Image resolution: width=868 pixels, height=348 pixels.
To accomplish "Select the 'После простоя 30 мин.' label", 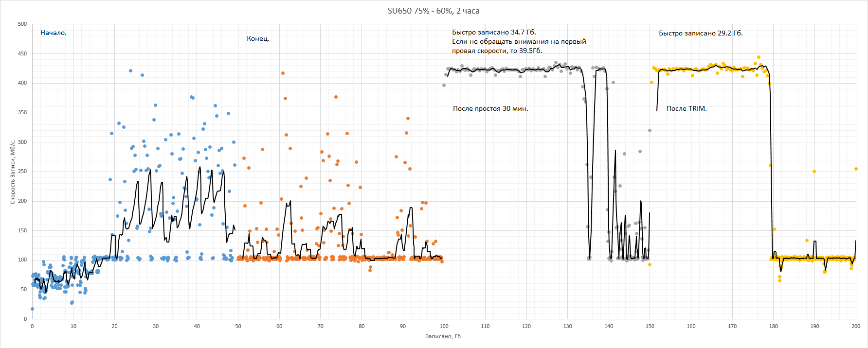I will point(490,108).
